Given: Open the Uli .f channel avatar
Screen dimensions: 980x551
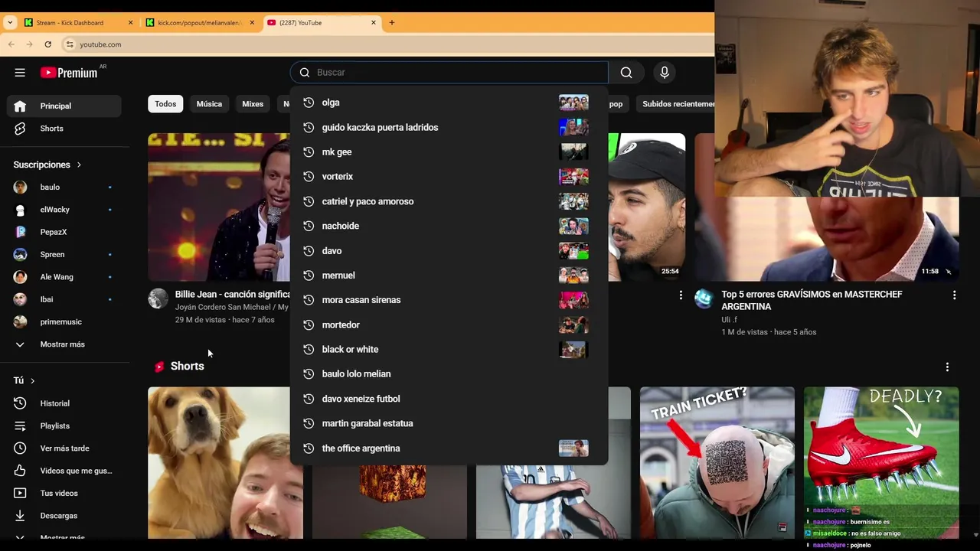Looking at the screenshot, I should (704, 298).
